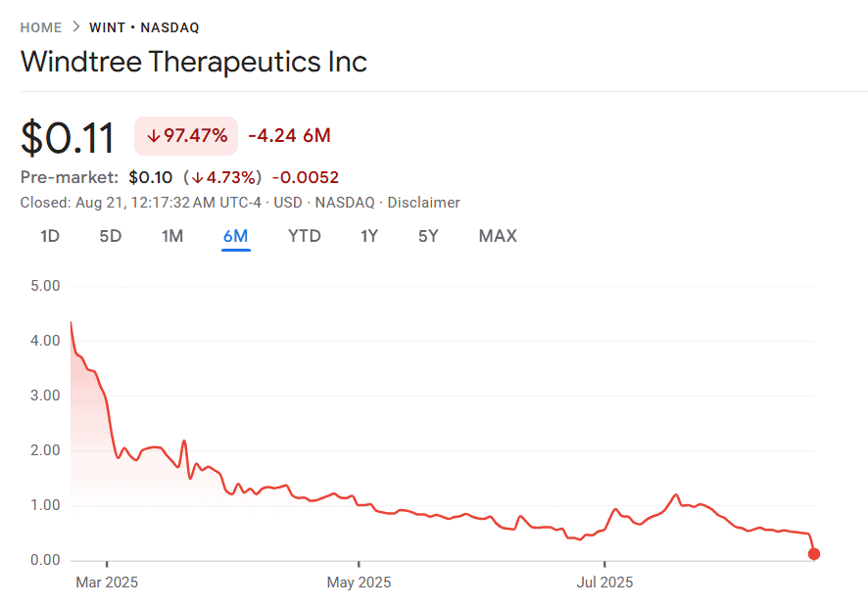The width and height of the screenshot is (868, 606).
Task: Click the May 2025 axis label
Action: (359, 583)
